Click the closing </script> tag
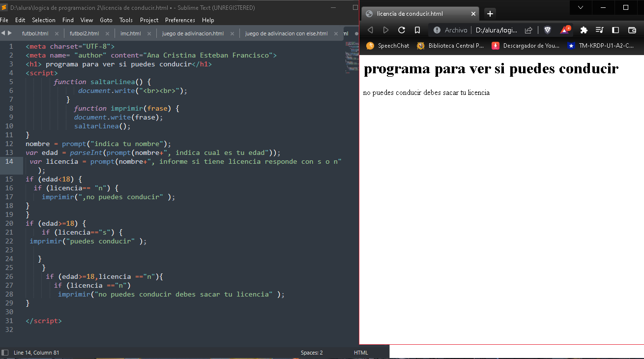This screenshot has width=644, height=359. (44, 321)
